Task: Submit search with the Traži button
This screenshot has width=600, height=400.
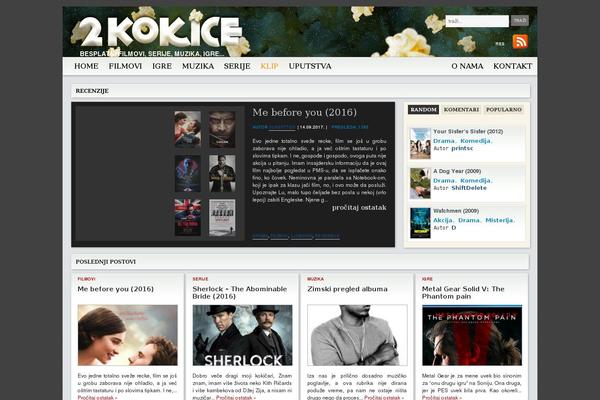Action: [x=520, y=21]
